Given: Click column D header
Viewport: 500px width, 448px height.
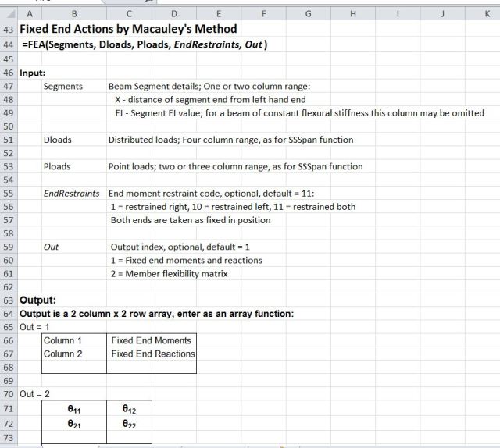Looking at the screenshot, I should point(173,13).
